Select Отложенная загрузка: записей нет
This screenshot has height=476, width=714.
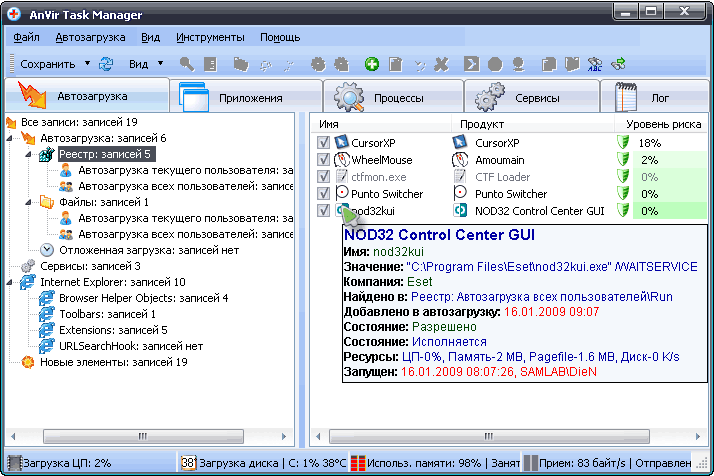(149, 250)
